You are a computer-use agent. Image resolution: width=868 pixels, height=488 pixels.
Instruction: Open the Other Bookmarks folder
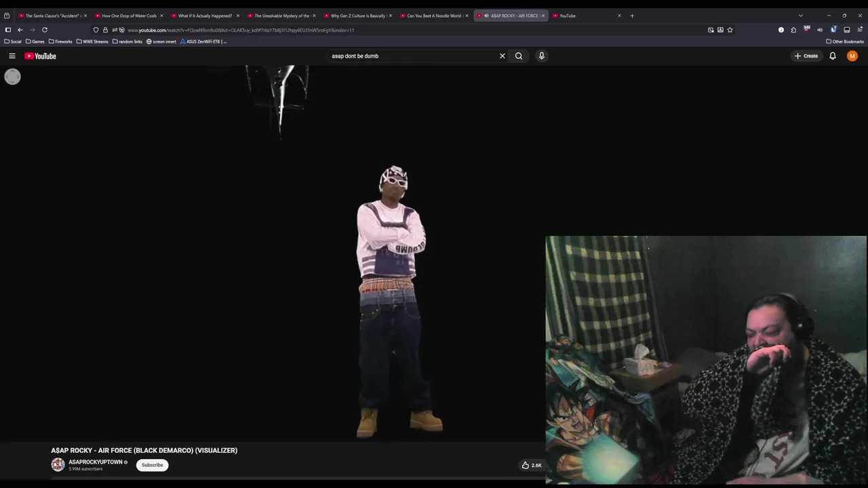pos(845,41)
